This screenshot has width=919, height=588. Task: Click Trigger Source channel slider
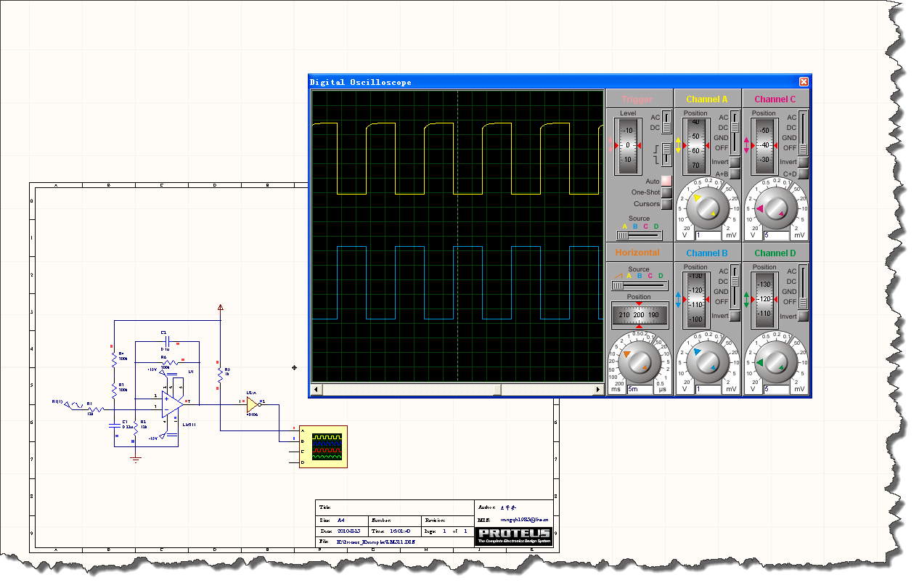[639, 235]
